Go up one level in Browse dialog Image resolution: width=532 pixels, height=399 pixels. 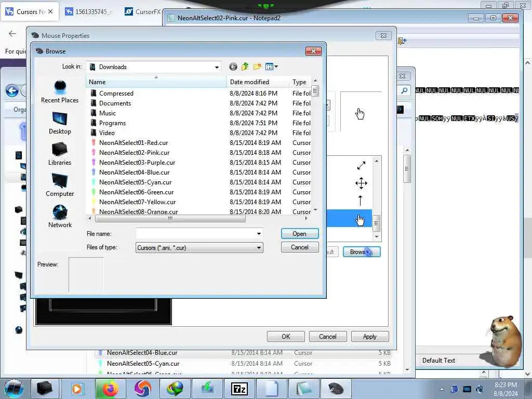click(245, 67)
